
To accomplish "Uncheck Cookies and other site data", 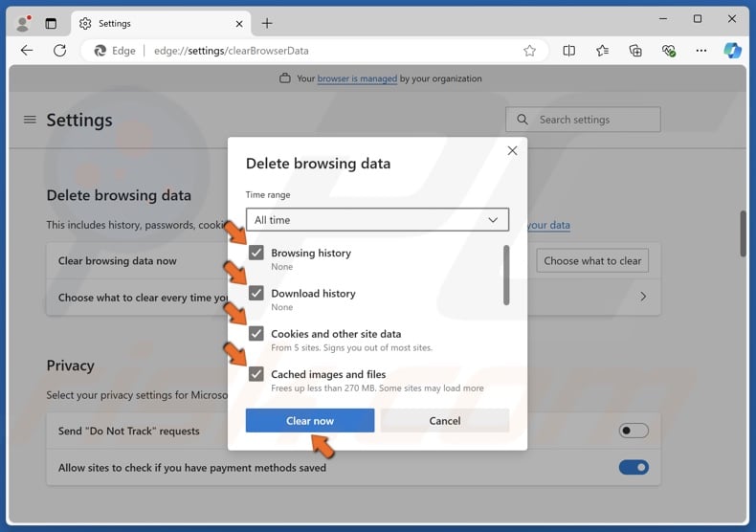I will (256, 334).
